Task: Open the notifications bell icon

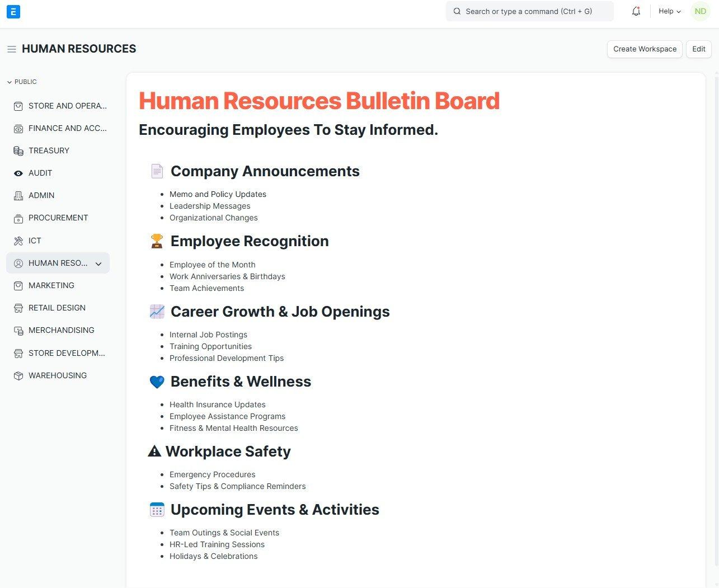Action: click(636, 11)
